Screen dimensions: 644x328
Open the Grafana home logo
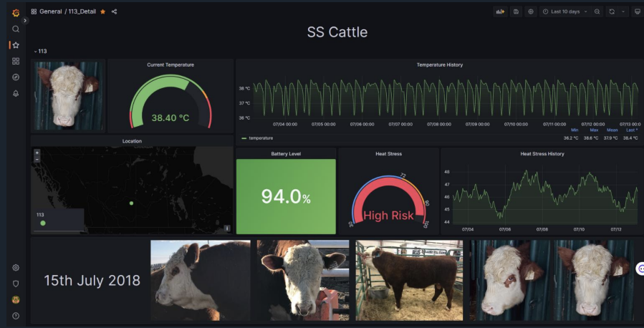[15, 12]
